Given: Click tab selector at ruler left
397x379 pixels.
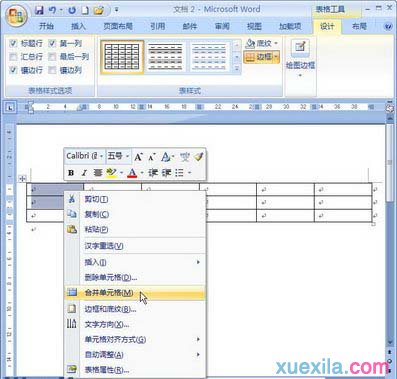Looking at the screenshot, I should coord(10,107).
